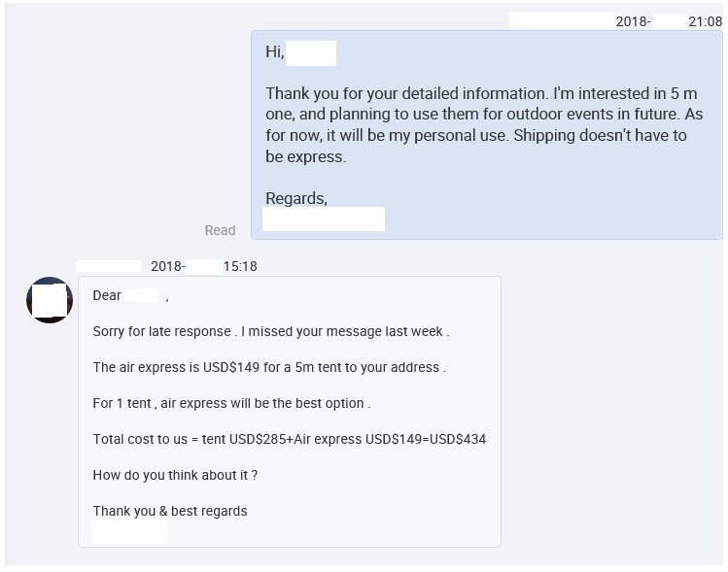Screen dimensions: 728x572
Task: Click "How do you think about it ?"
Action: pos(175,475)
